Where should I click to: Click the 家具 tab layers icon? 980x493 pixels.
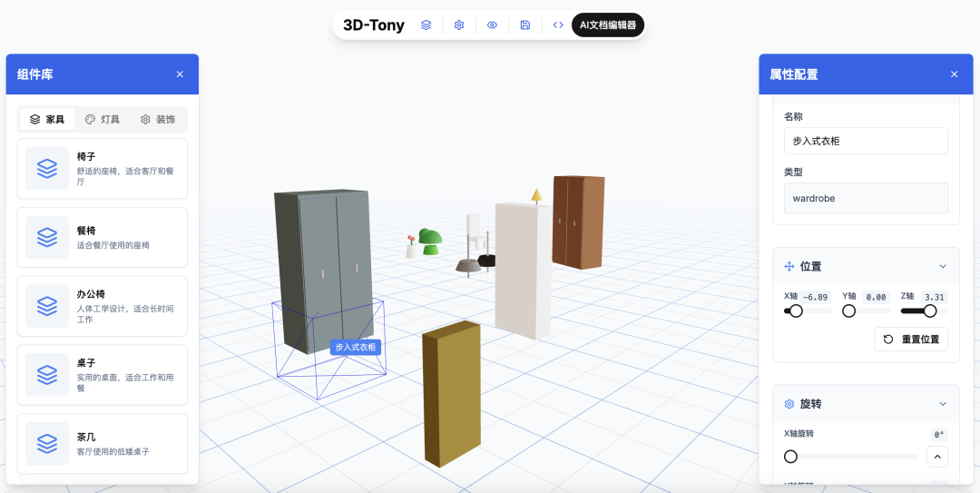(x=35, y=119)
